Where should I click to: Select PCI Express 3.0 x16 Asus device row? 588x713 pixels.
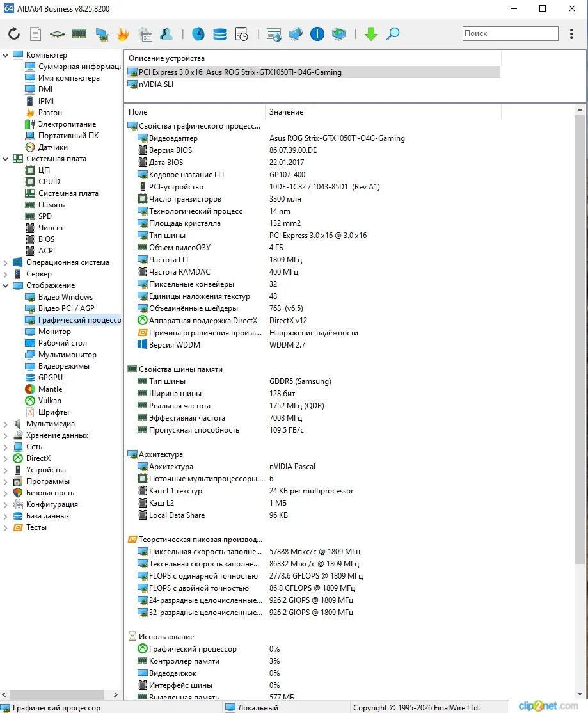(314, 72)
